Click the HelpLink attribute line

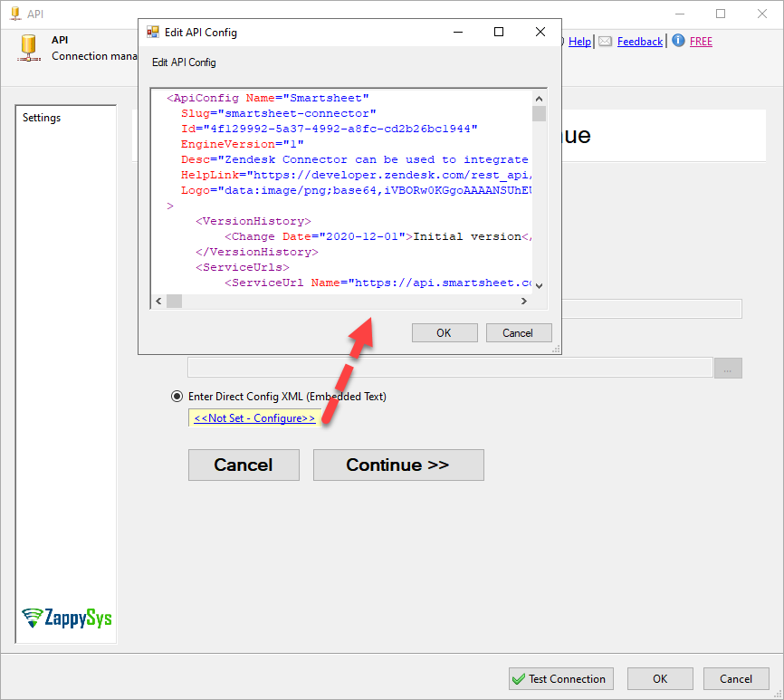(x=356, y=175)
